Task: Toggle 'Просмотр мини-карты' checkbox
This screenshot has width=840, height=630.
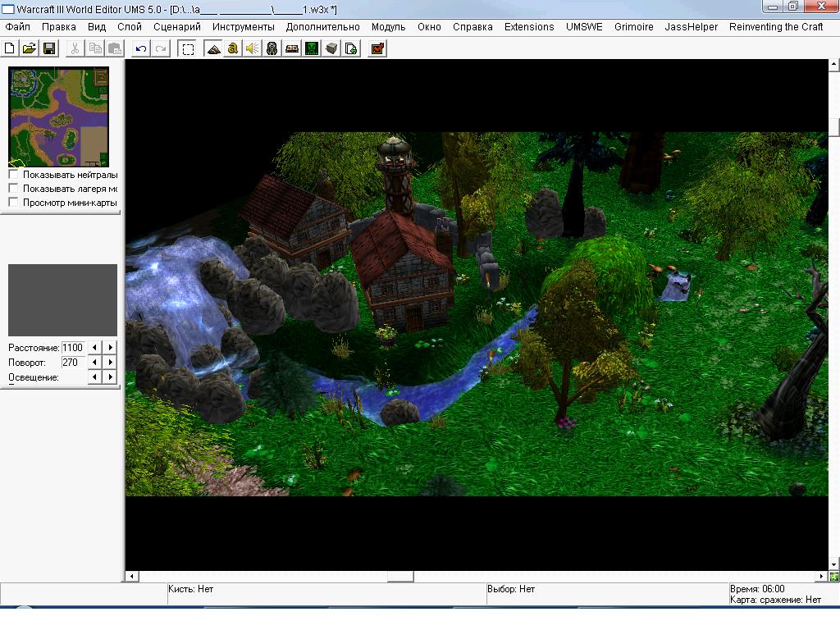Action: click(13, 202)
